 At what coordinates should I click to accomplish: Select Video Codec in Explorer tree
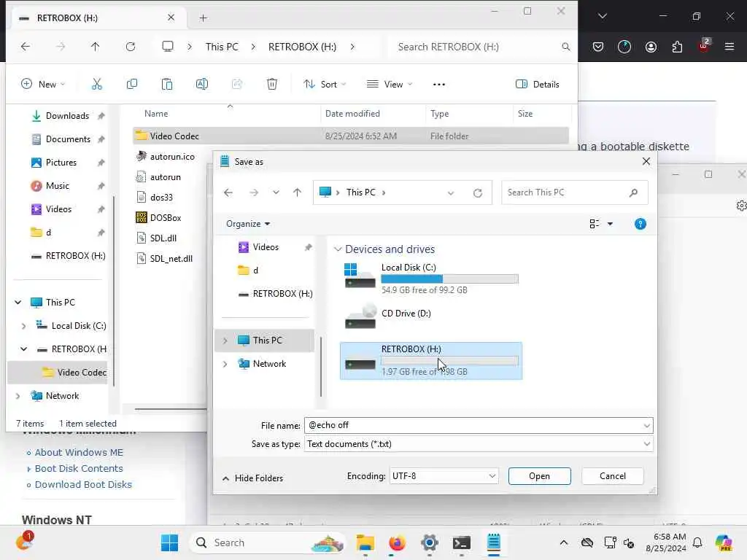point(82,373)
